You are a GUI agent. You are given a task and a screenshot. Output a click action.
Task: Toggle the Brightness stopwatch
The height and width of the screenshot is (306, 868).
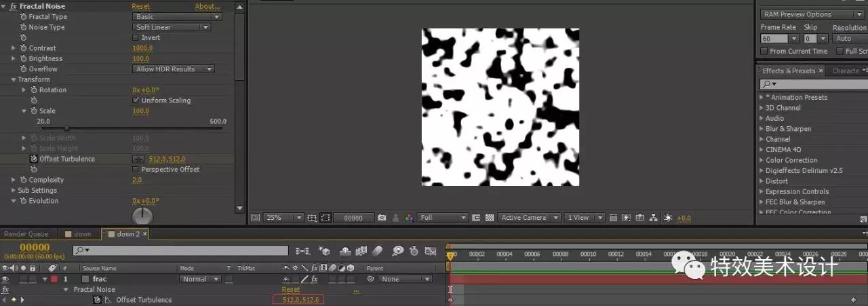(24, 58)
